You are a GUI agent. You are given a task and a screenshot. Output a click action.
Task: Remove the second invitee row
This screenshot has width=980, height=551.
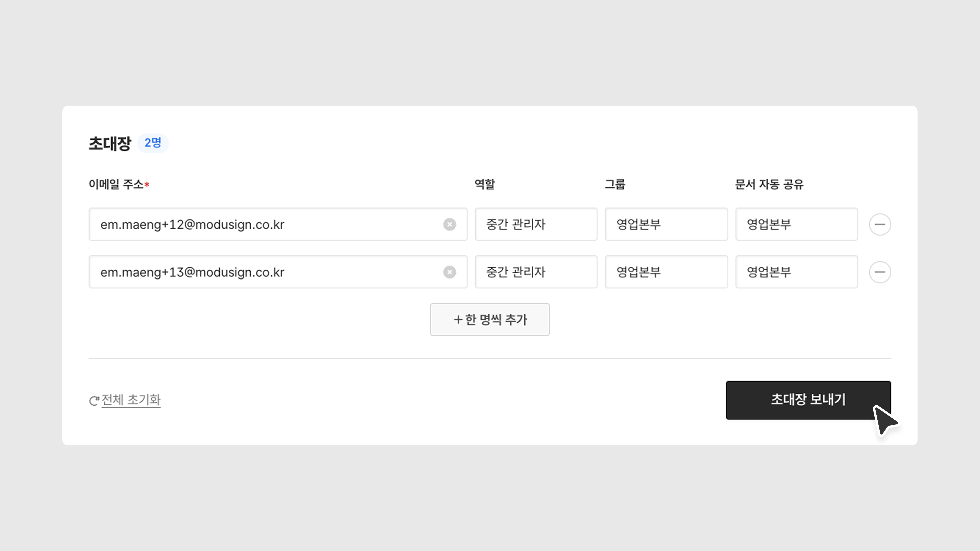point(879,272)
